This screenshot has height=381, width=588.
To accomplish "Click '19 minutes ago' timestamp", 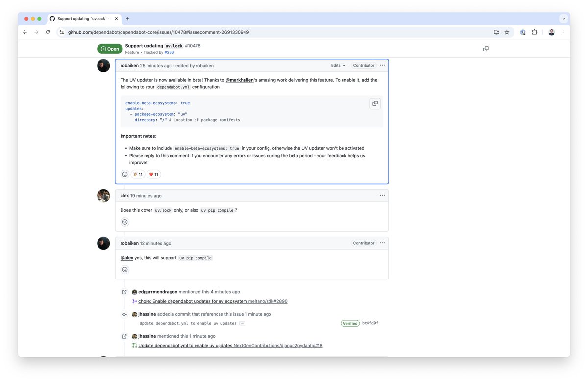I will (x=146, y=196).
